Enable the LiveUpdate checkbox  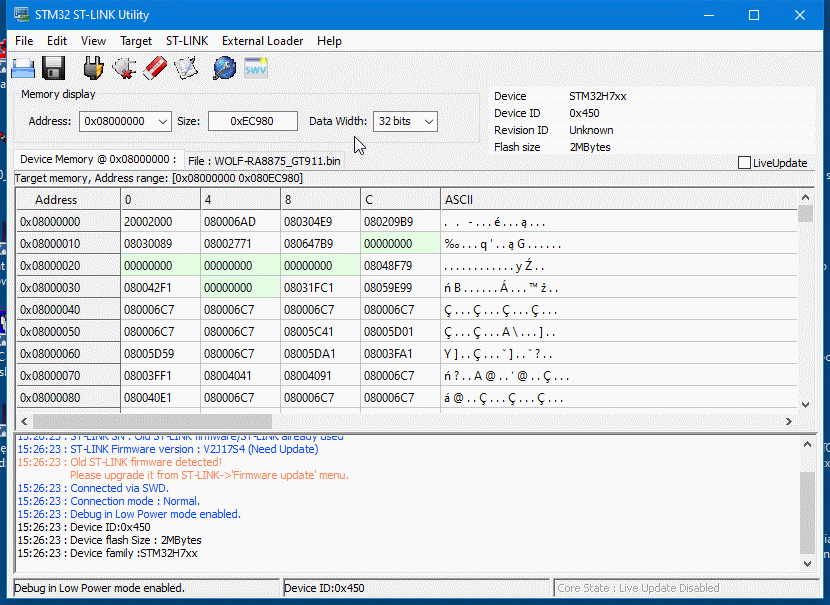(x=744, y=163)
